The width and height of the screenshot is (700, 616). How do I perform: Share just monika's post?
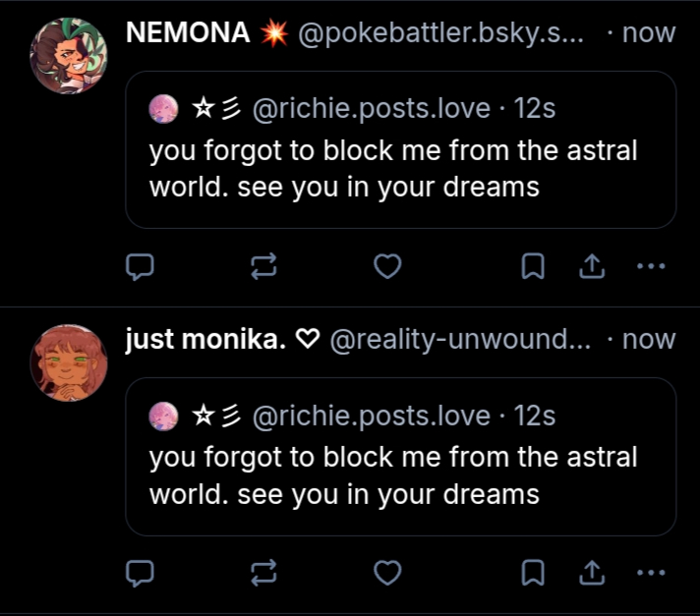click(x=591, y=572)
